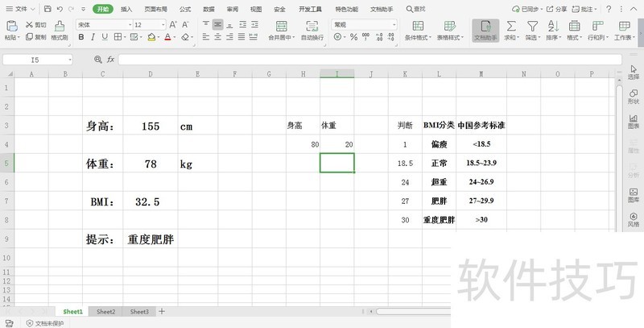Click the Document Assistant (文档助手) ribbon button

coord(485,31)
